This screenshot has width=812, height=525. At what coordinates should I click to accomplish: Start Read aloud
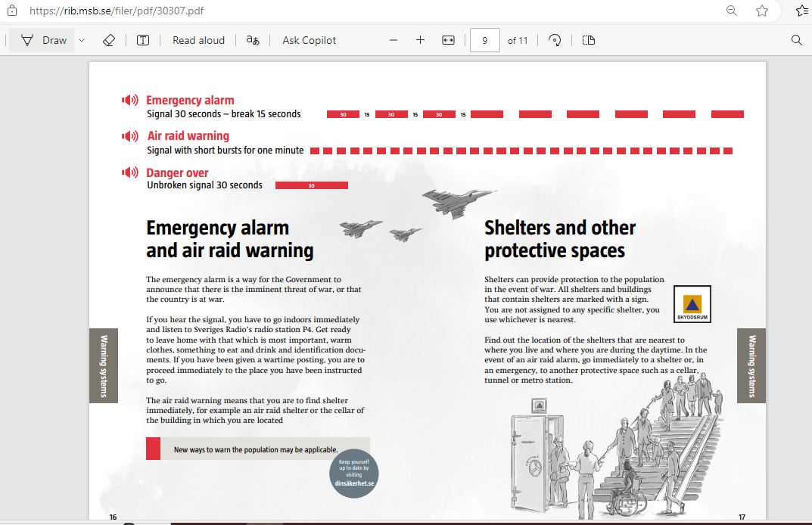tap(198, 40)
